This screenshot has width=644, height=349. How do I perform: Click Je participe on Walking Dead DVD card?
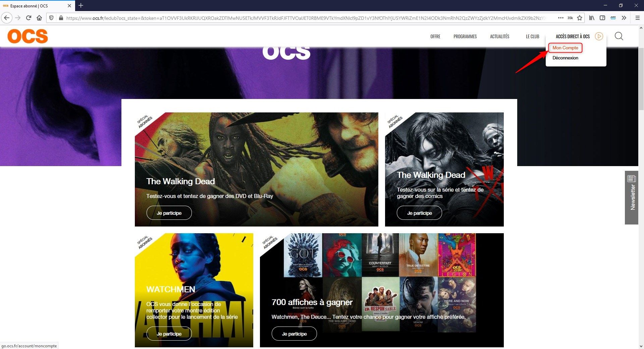(169, 213)
